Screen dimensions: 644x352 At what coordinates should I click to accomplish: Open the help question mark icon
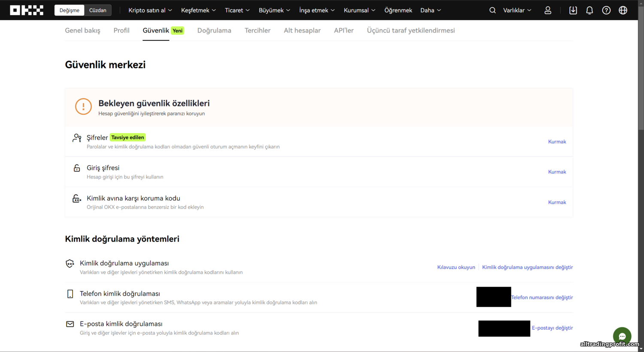(606, 10)
